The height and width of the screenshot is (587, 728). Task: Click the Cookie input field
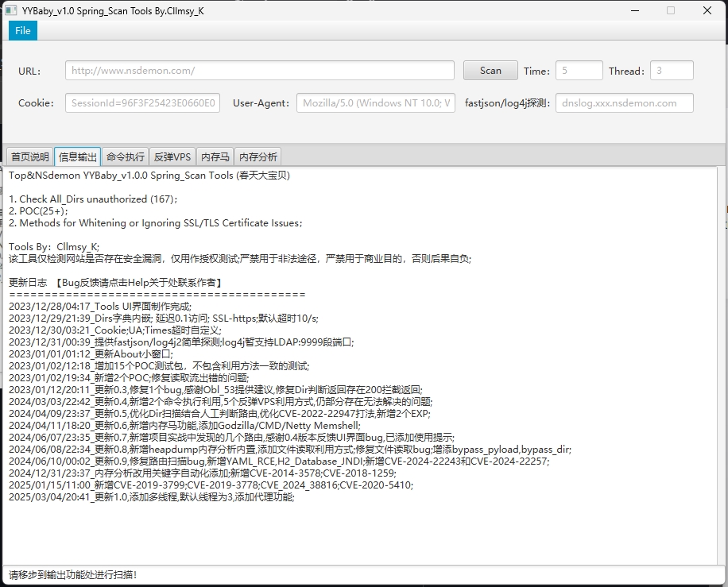(142, 103)
